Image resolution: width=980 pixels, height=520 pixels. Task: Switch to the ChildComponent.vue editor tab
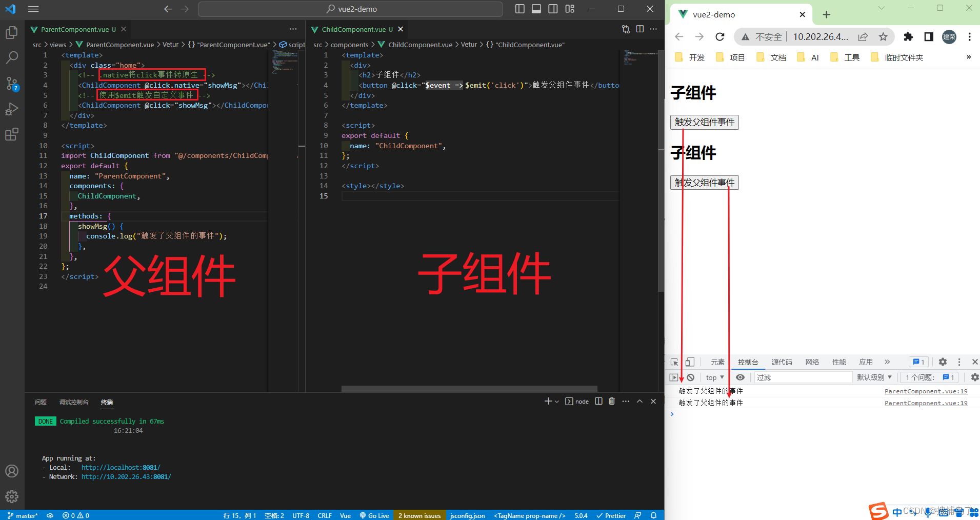pos(354,29)
